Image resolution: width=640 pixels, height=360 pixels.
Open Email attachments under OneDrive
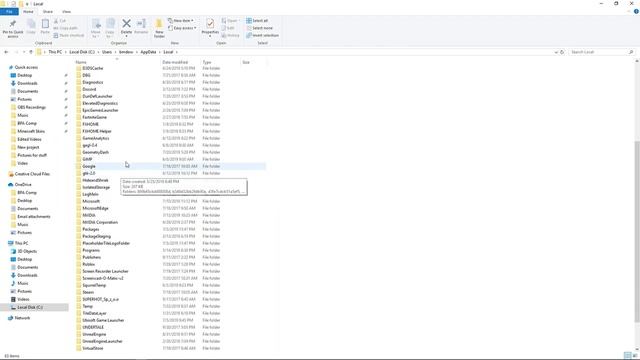[33, 217]
